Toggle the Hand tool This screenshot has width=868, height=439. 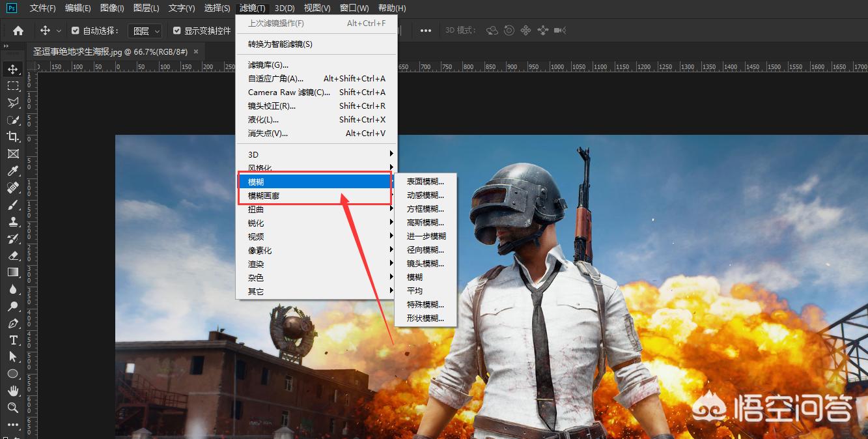[x=13, y=391]
